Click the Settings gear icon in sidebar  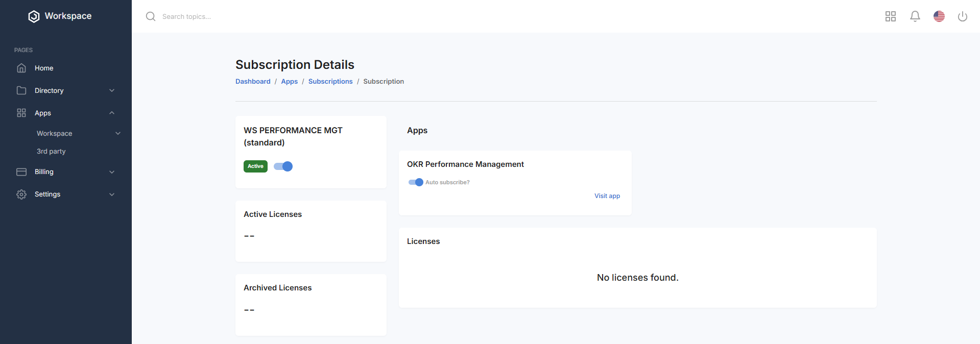pos(21,194)
